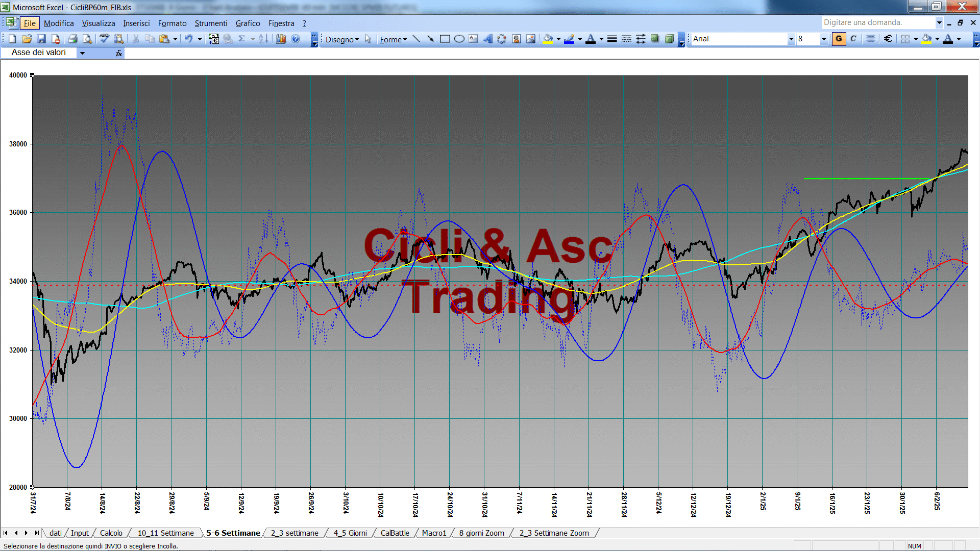Viewport: 980px width, 551px height.
Task: Switch to the 10_11 Settimane sheet tab
Action: (x=165, y=533)
